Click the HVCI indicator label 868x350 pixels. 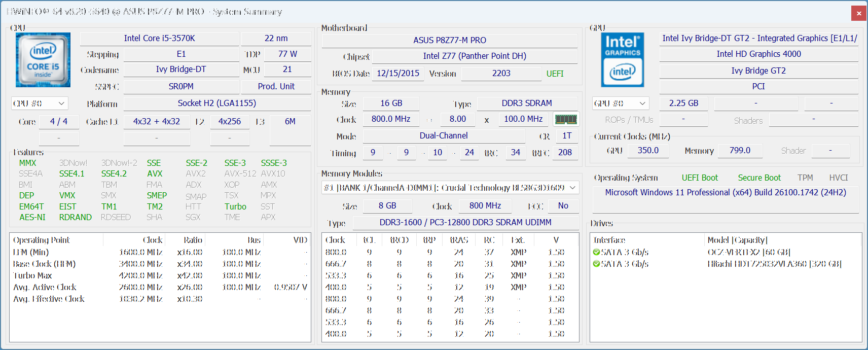838,178
